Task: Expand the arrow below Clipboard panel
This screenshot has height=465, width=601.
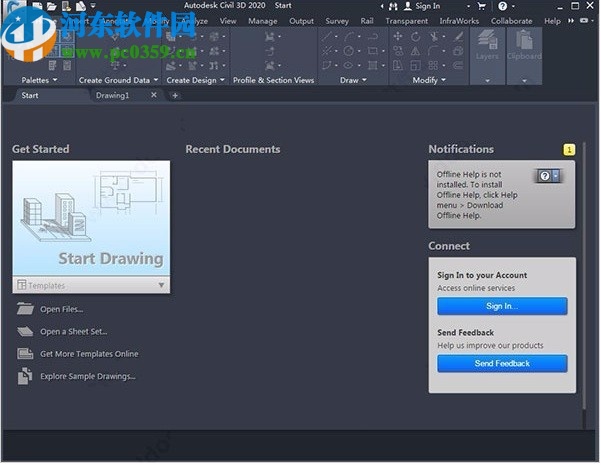Action: pyautogui.click(x=524, y=81)
